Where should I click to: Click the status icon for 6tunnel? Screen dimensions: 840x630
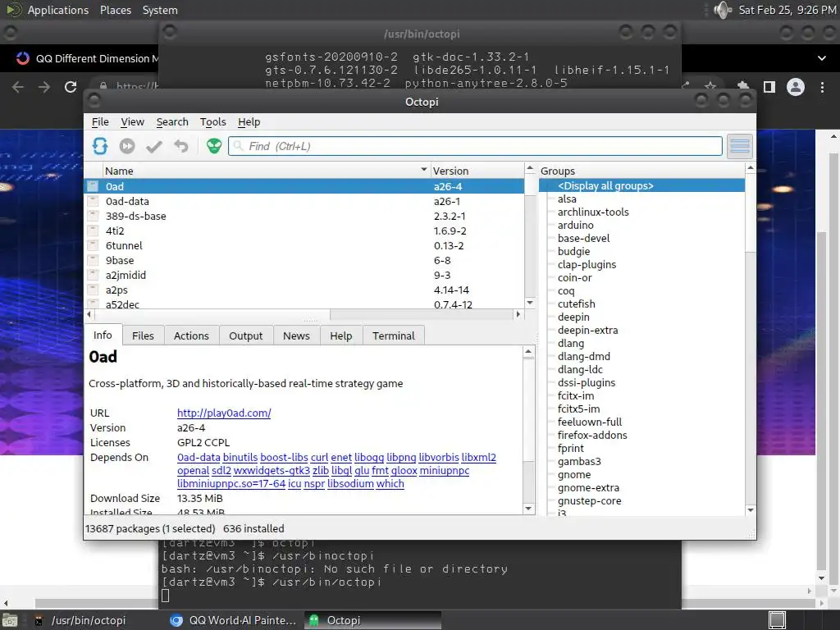94,245
